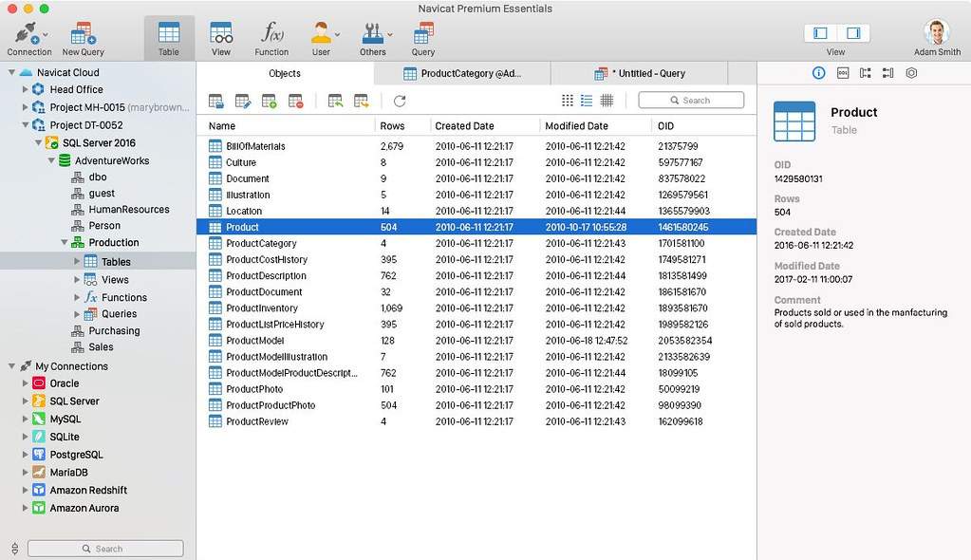Refresh the objects list

(x=400, y=101)
